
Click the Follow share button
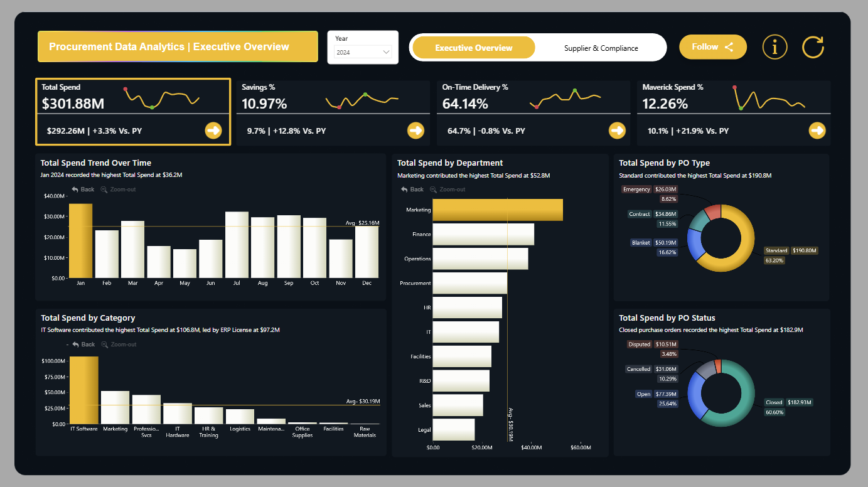coord(713,47)
